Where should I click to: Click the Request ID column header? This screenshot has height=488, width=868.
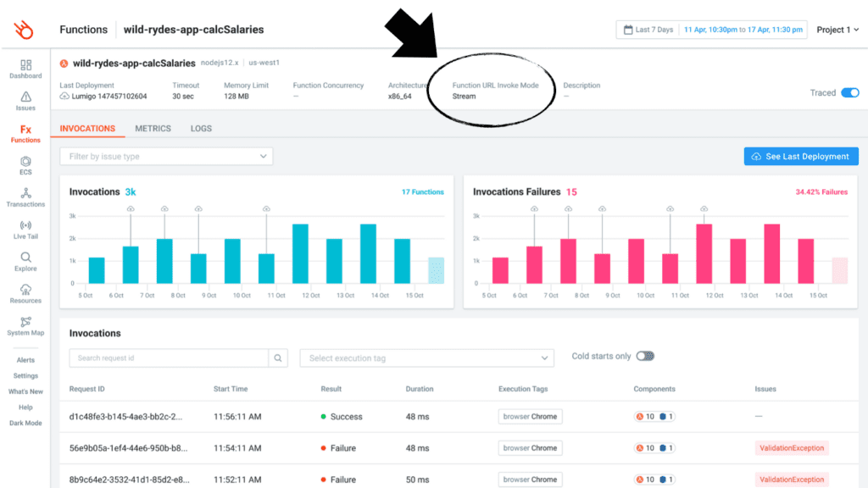(x=87, y=389)
